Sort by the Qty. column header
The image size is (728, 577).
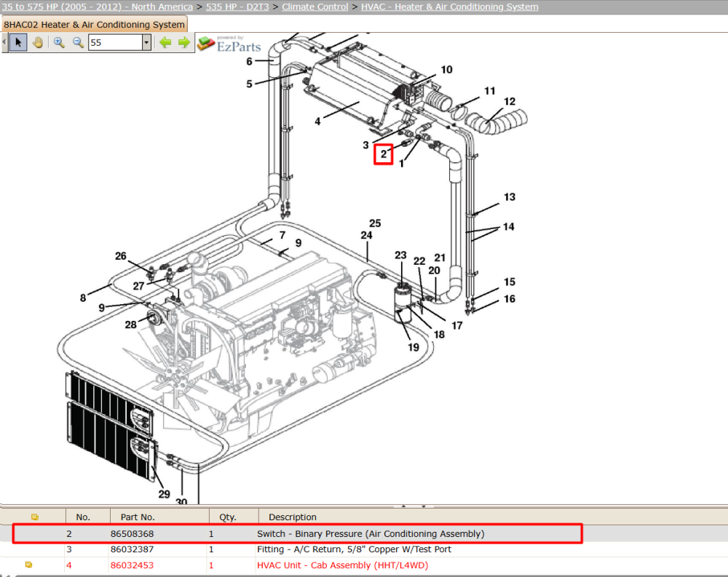point(227,517)
